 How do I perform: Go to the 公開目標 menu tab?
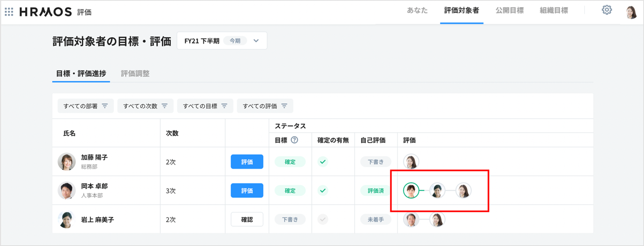pos(509,11)
